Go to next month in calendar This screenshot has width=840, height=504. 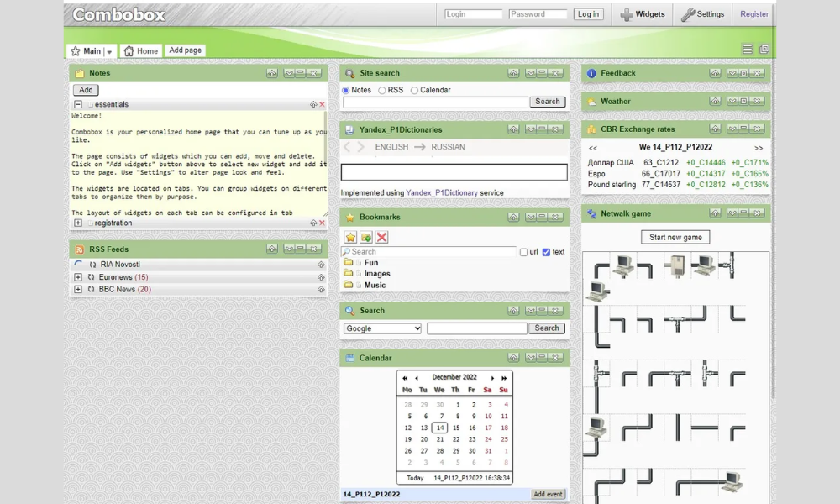tap(492, 378)
